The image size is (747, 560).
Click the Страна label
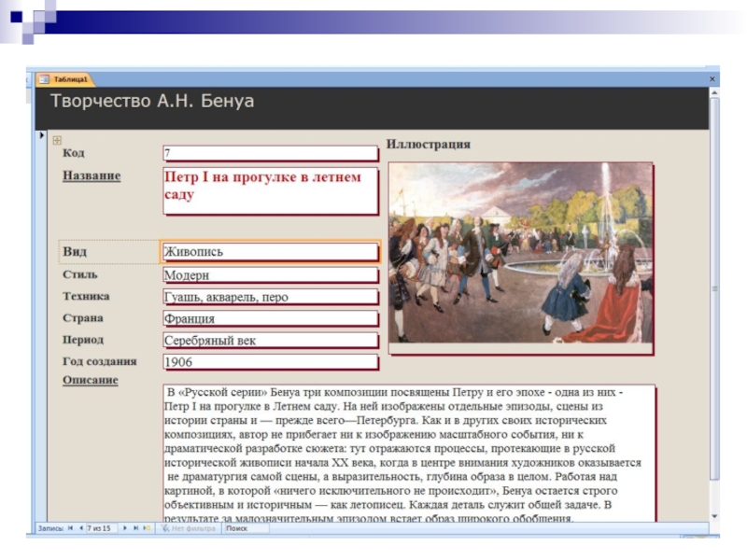tap(83, 318)
